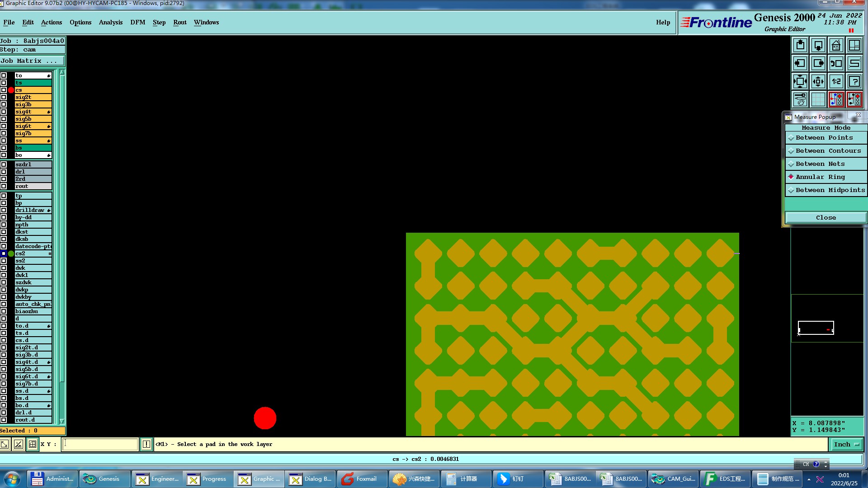
Task: Open the DFM menu
Action: click(137, 23)
